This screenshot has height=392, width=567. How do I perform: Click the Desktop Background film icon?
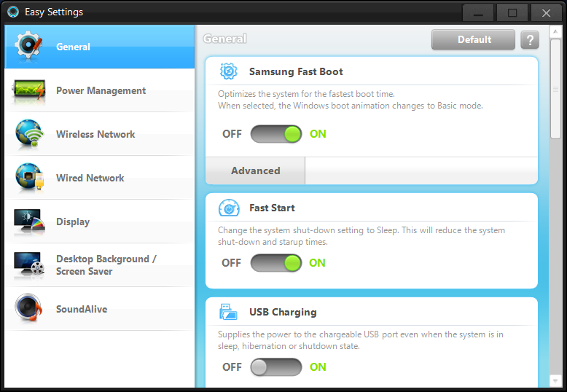click(x=29, y=265)
